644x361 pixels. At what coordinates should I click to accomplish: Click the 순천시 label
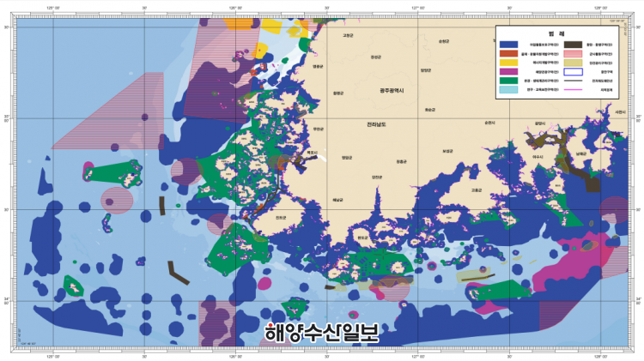click(x=490, y=123)
